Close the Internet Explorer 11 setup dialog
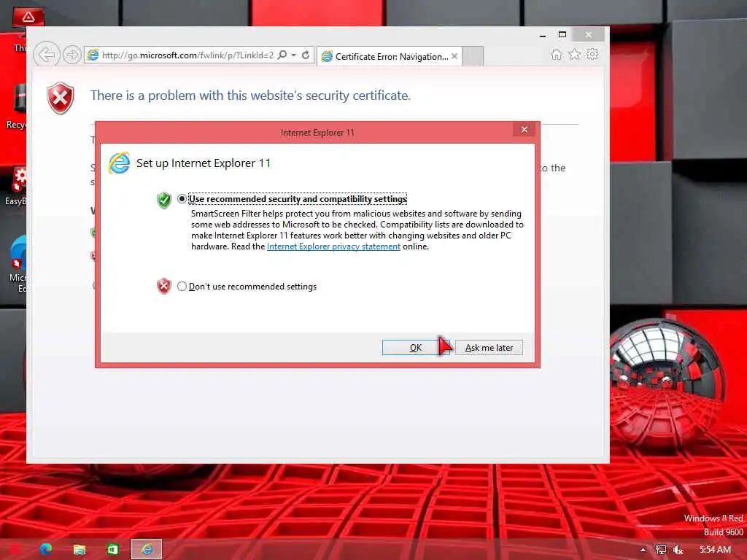Viewport: 747px width, 560px height. coord(525,130)
